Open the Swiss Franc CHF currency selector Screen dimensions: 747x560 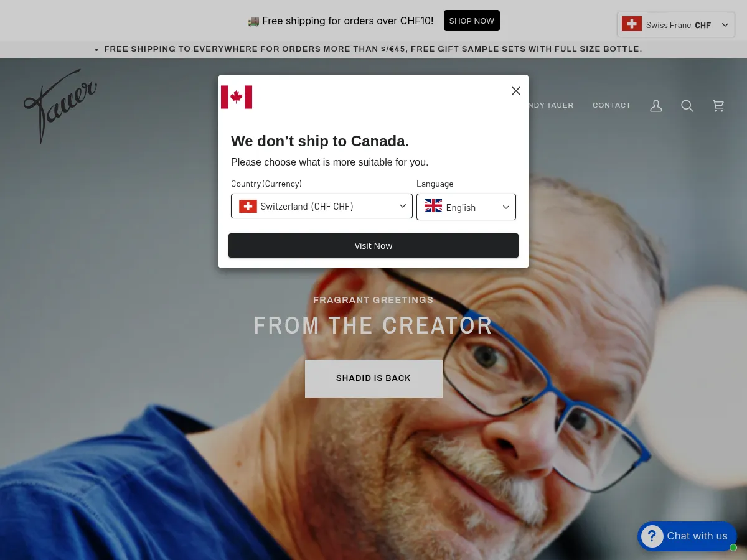pyautogui.click(x=676, y=25)
